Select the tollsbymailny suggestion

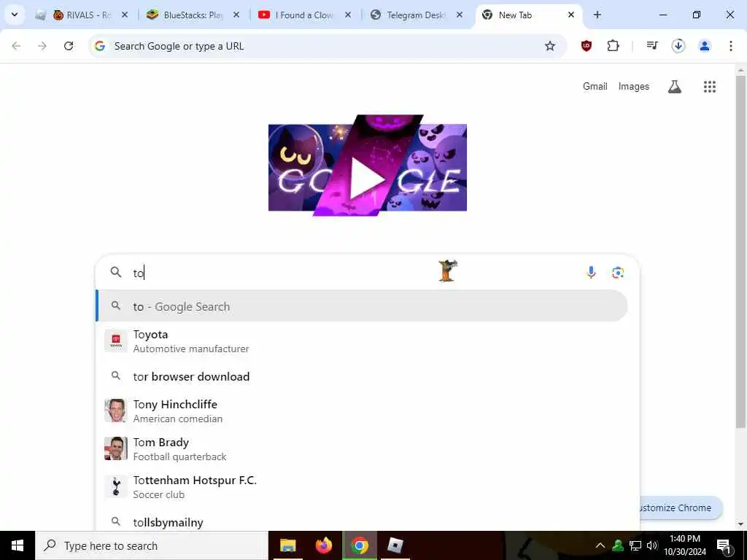(x=362, y=522)
